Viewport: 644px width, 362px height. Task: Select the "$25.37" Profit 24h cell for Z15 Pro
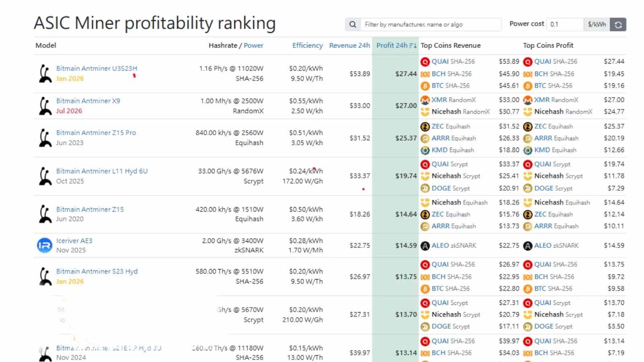406,138
